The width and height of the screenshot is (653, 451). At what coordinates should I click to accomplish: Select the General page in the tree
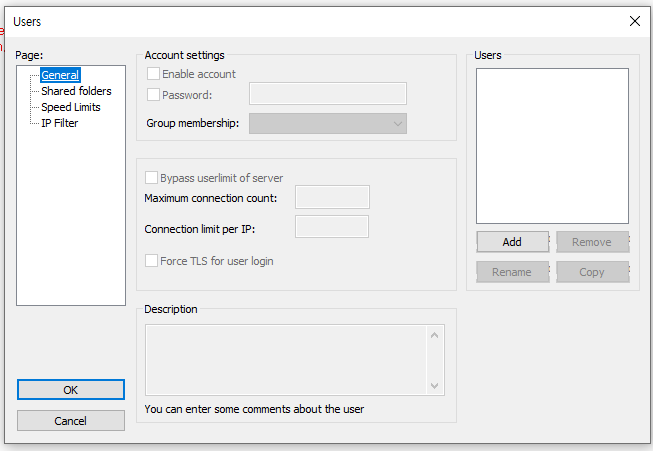coord(60,75)
